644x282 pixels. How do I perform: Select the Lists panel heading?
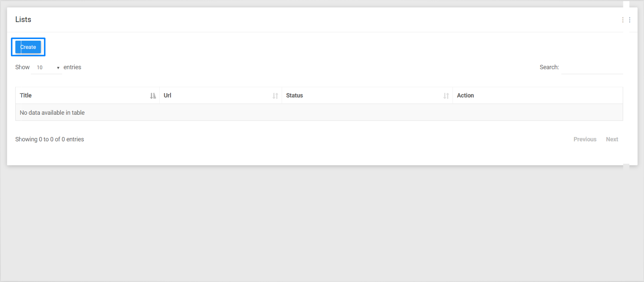point(23,19)
